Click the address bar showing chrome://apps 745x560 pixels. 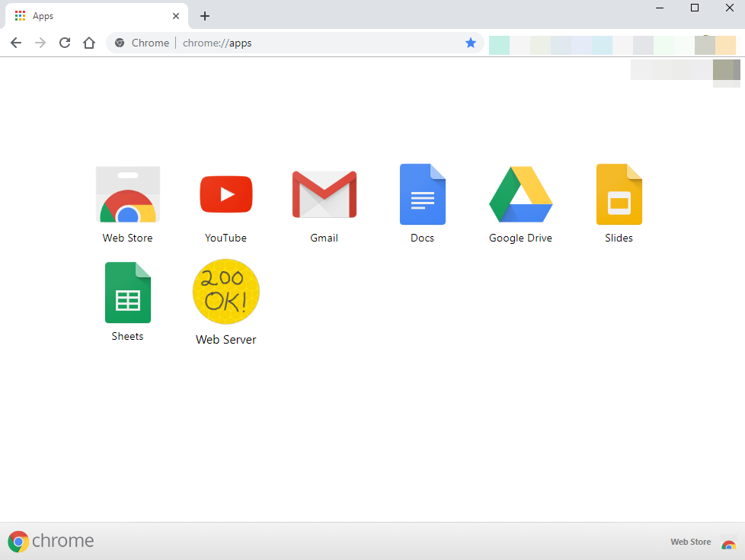295,43
